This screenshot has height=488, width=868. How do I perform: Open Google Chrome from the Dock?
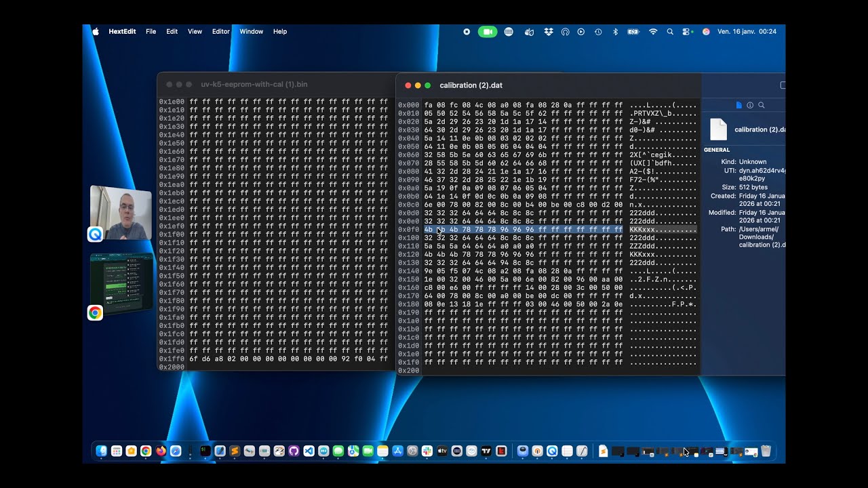[x=146, y=451]
